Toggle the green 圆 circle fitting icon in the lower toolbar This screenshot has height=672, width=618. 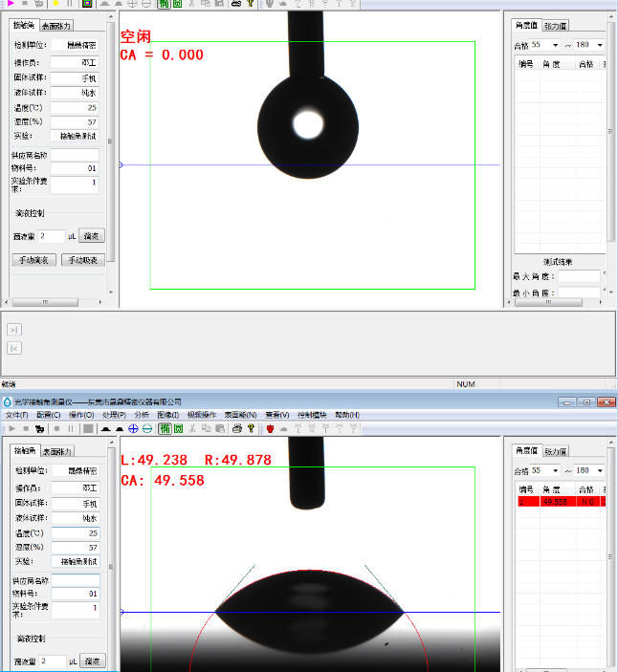(178, 428)
